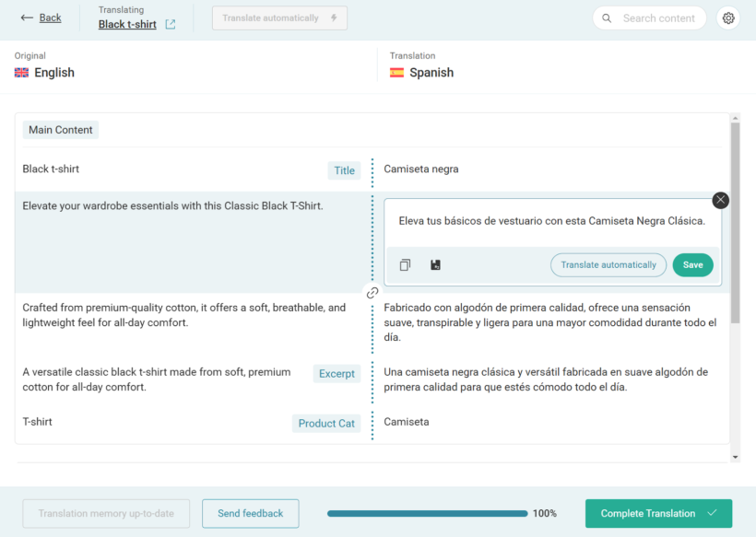
Task: Click the Spain flag icon
Action: [396, 73]
